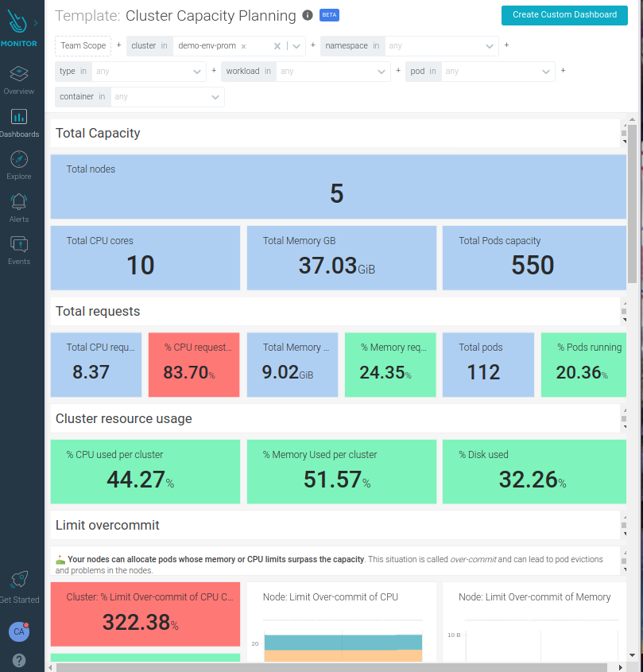
Task: Expand the pod filter dropdown
Action: [498, 71]
